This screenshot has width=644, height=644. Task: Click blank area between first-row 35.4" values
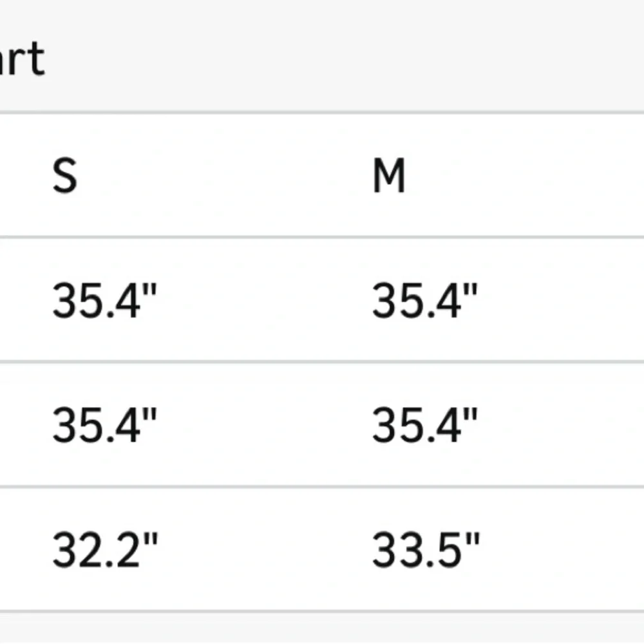(x=264, y=300)
